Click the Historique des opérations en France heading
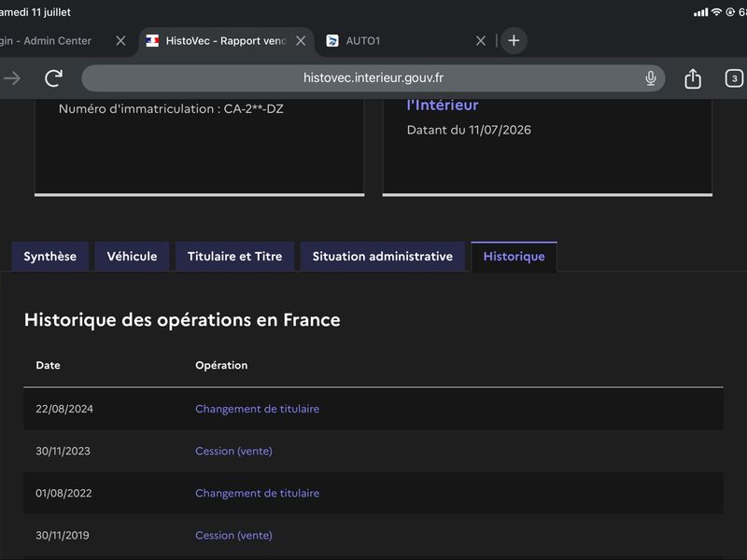 point(182,319)
